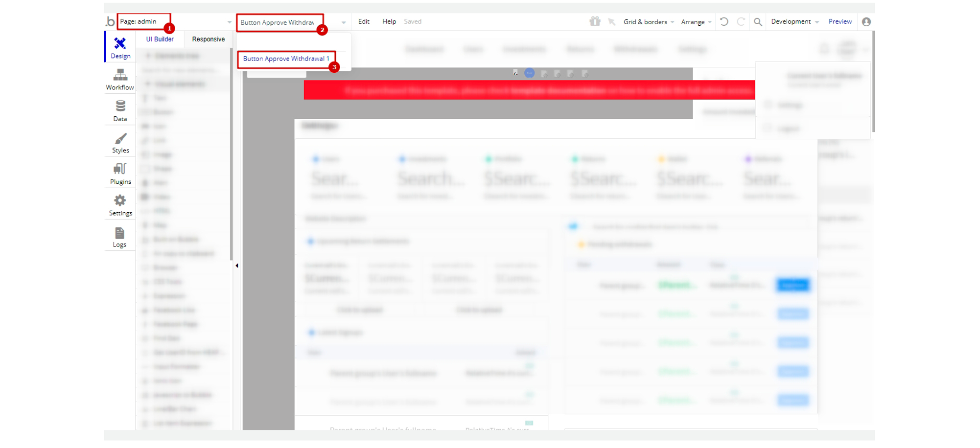This screenshot has width=980, height=448.
Task: Click the Button Approve Withdraw element picker field
Action: tap(280, 23)
